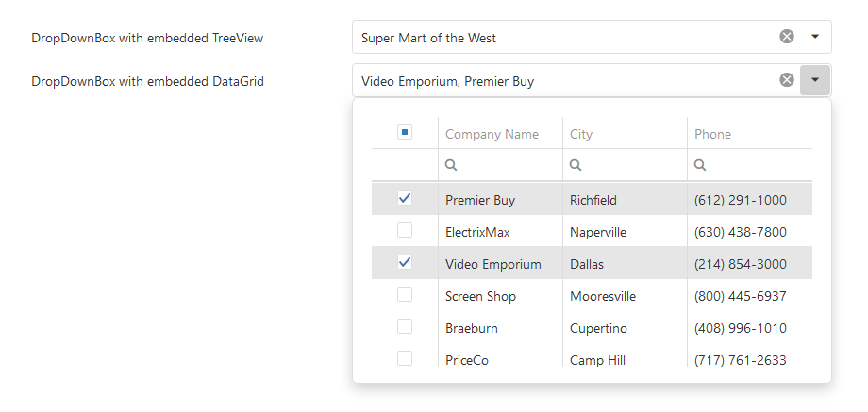Toggle the select-all header checkbox

pyautogui.click(x=405, y=133)
